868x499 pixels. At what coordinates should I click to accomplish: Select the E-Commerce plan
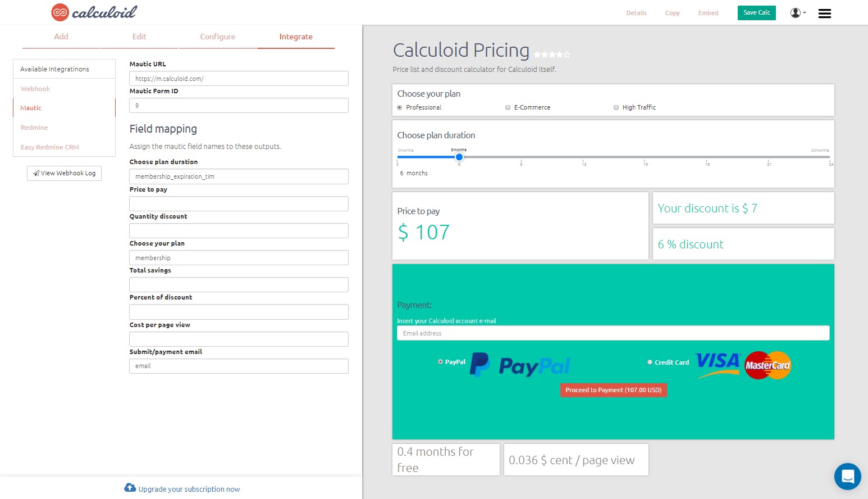[508, 107]
